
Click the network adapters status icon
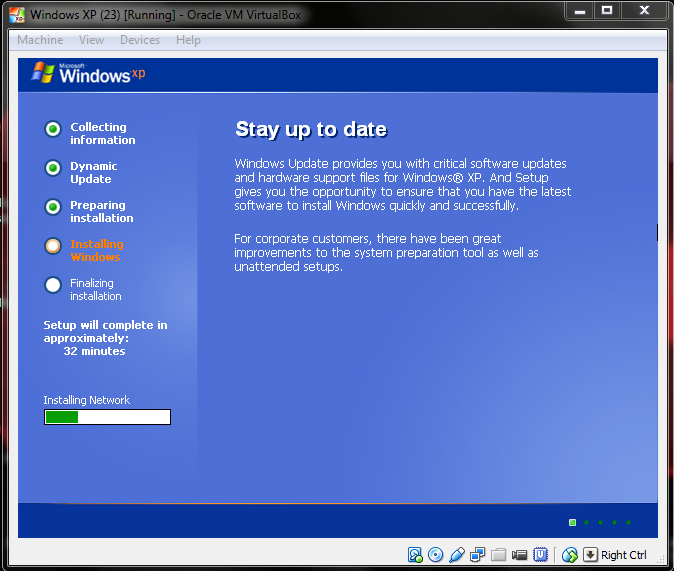477,555
